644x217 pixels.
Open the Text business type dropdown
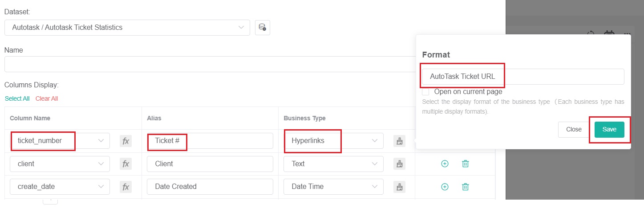333,164
